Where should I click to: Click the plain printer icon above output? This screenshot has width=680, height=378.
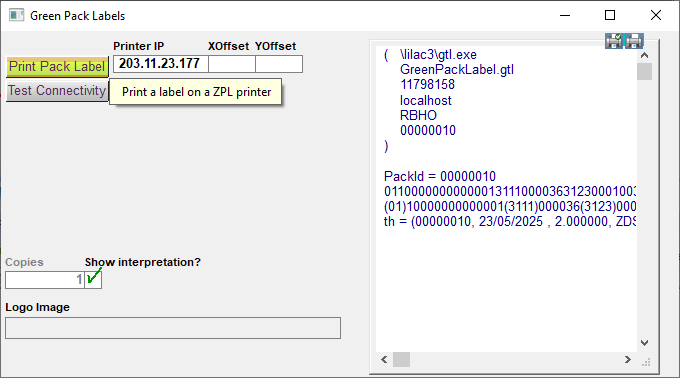(x=634, y=41)
